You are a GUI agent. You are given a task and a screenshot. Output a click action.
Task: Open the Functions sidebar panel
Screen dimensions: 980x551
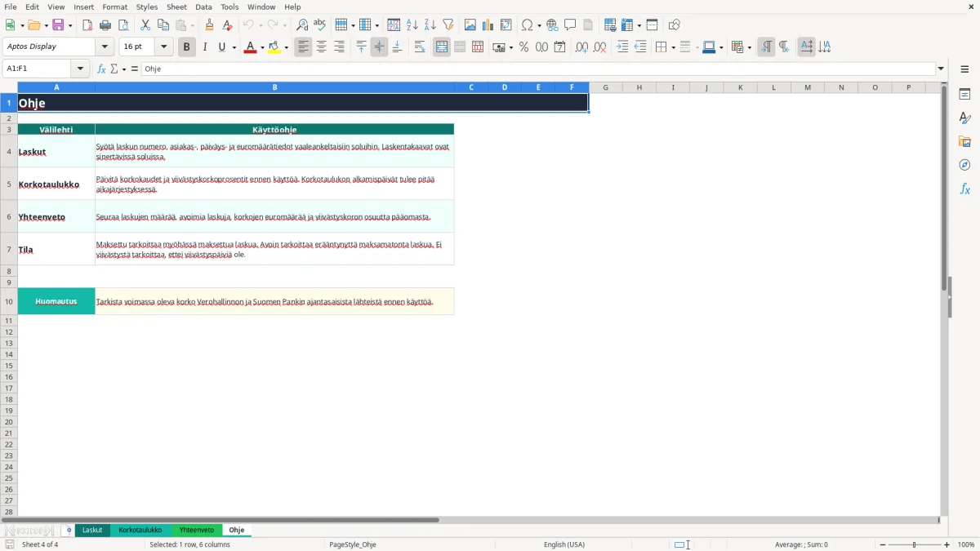pyautogui.click(x=964, y=189)
